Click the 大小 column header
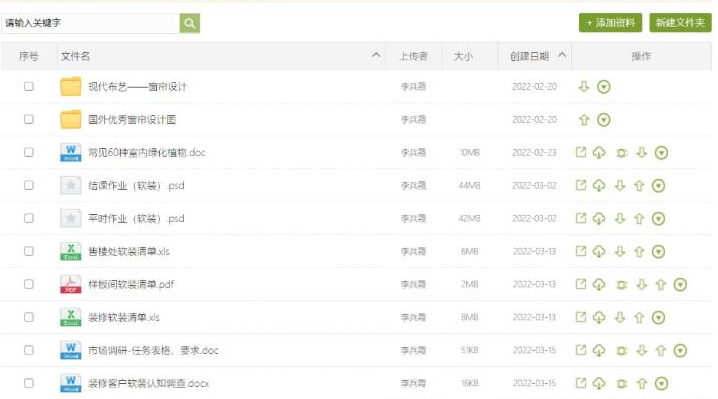 pyautogui.click(x=462, y=56)
